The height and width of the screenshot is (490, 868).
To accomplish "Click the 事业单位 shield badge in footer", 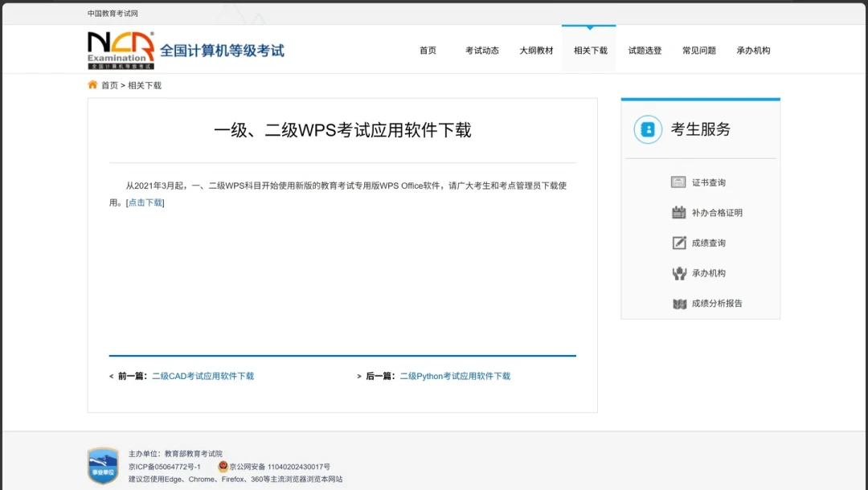I will pyautogui.click(x=103, y=466).
